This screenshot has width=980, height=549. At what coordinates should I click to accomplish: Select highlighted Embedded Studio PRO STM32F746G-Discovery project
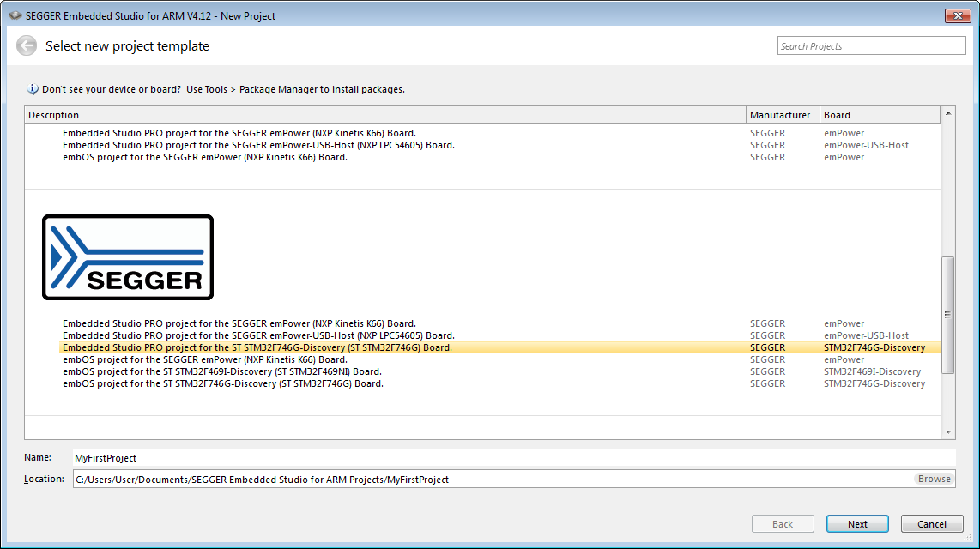pos(499,348)
